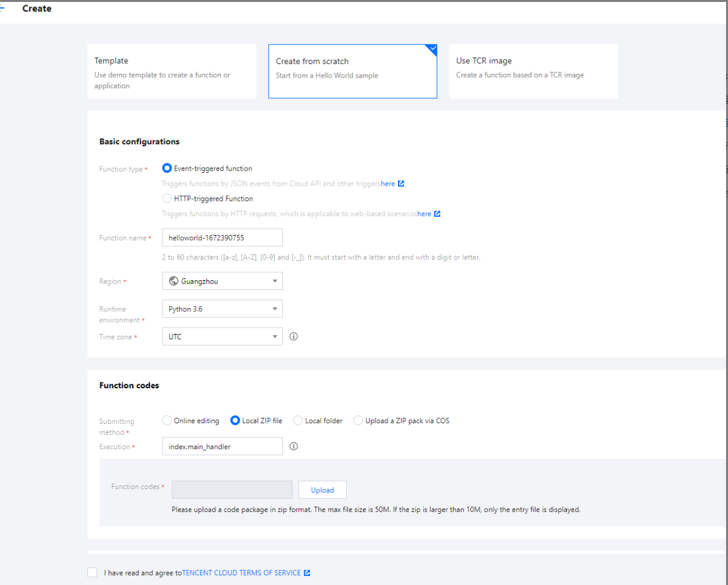
Task: Select the Use TCR image option
Action: 533,71
